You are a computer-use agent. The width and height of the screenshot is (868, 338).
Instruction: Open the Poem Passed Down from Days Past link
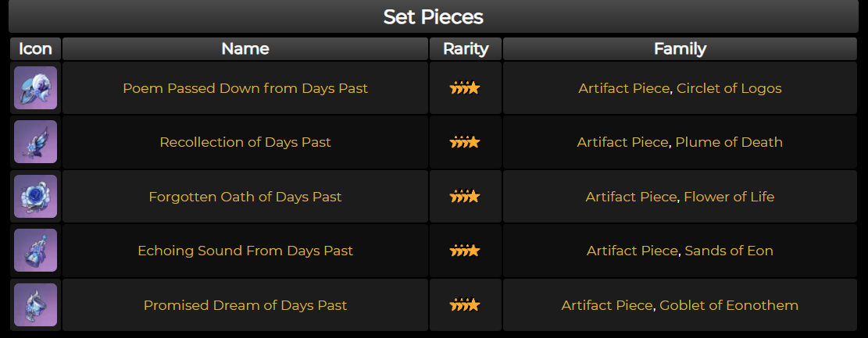(x=245, y=88)
